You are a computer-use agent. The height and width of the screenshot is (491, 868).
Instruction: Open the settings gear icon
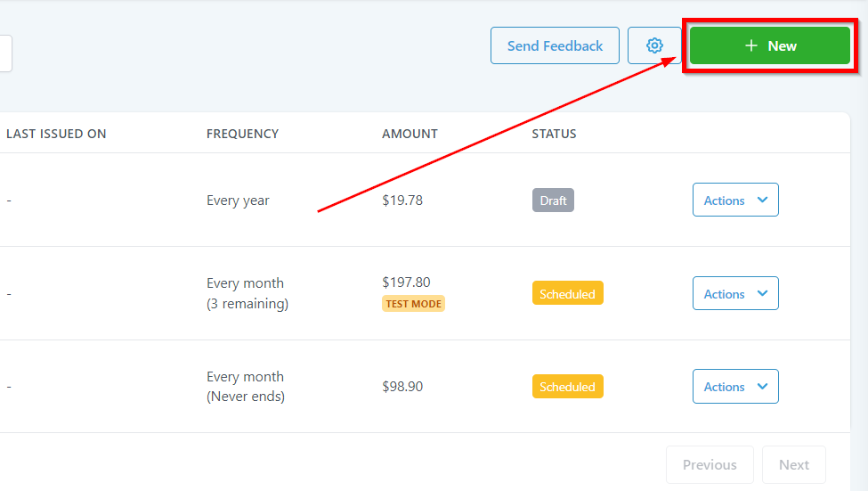[654, 45]
